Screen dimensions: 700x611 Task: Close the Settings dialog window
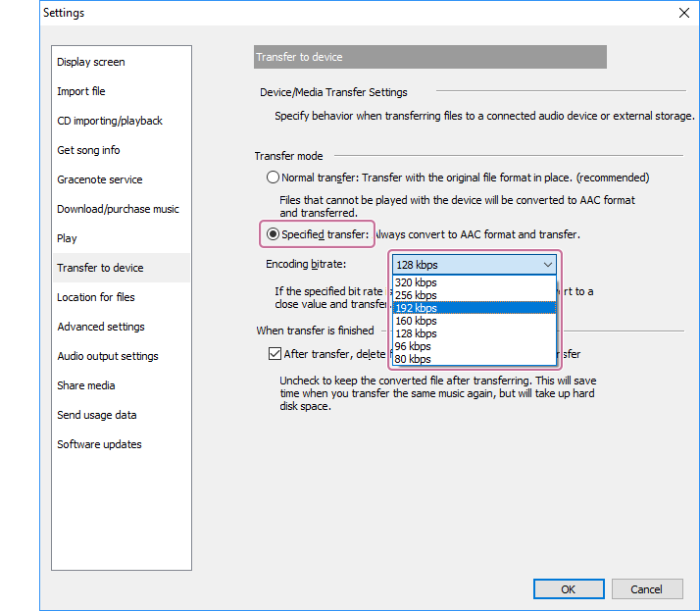pyautogui.click(x=683, y=13)
